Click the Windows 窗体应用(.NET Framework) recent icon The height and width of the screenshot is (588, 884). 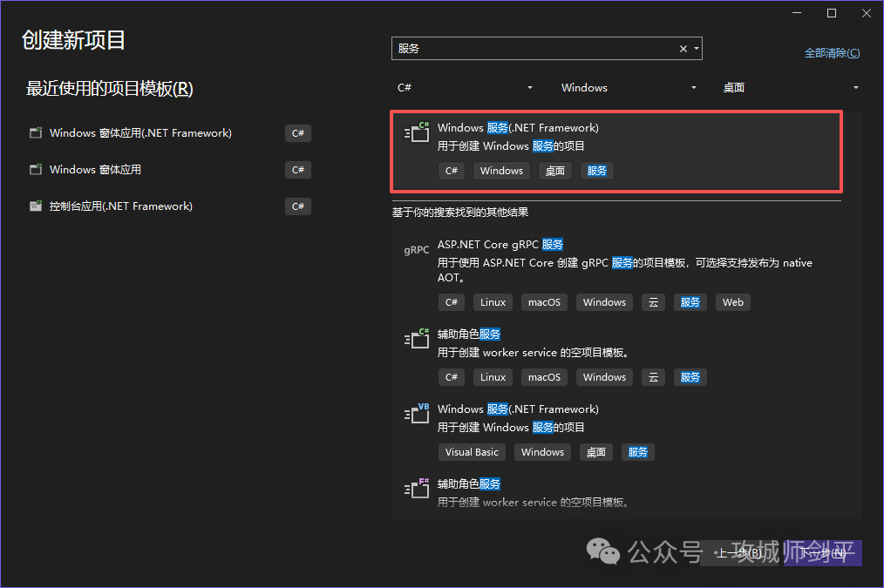[36, 133]
